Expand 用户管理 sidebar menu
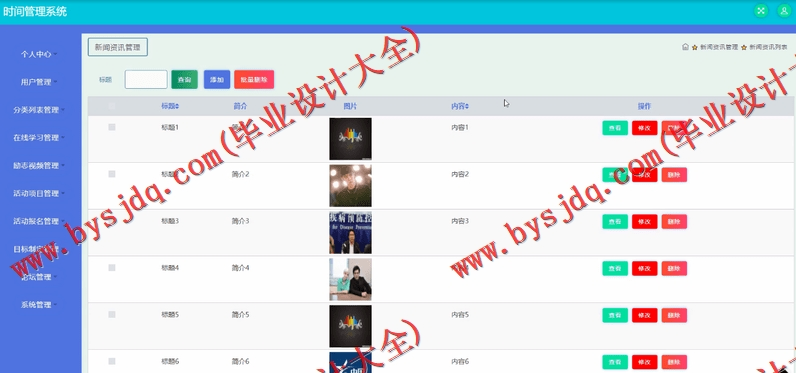The width and height of the screenshot is (796, 373). [x=39, y=82]
